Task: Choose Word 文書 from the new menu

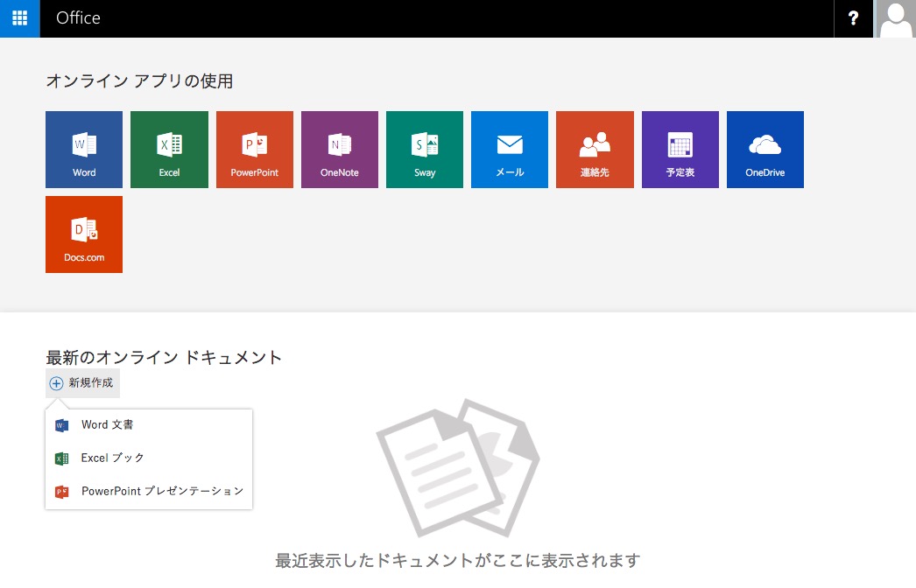Action: [149, 425]
